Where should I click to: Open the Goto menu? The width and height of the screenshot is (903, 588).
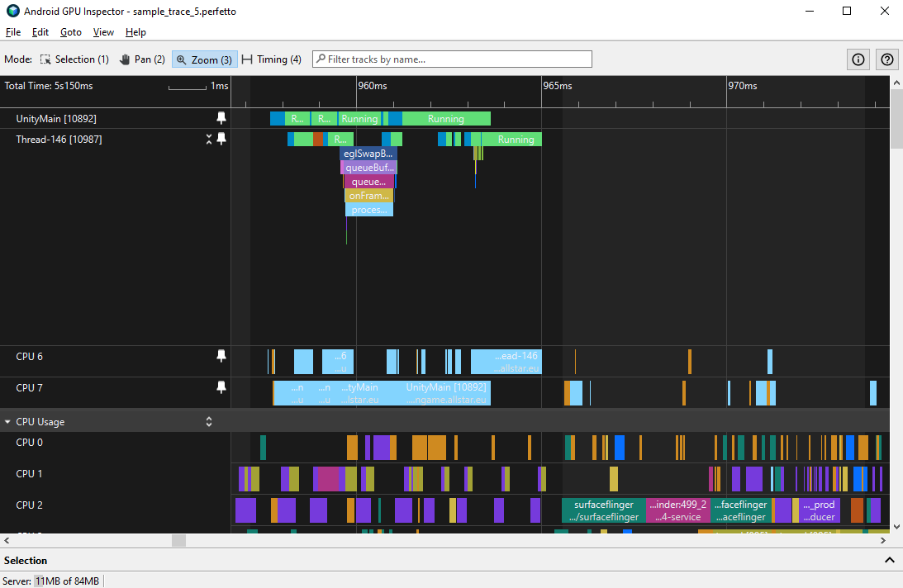pos(70,32)
